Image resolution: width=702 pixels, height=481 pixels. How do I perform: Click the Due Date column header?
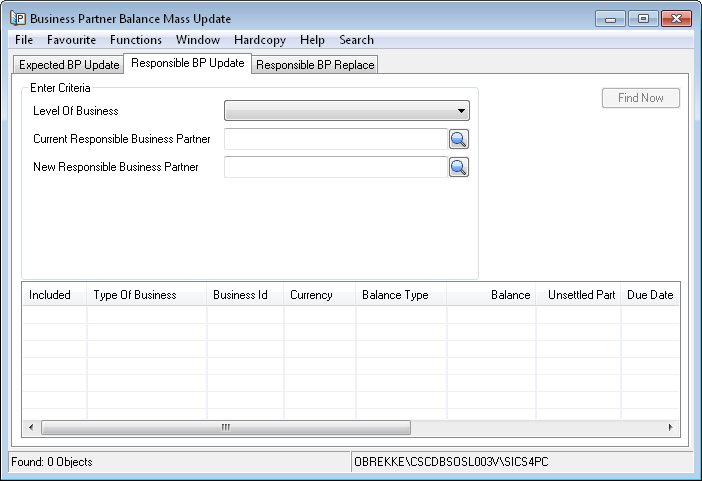[x=650, y=295]
